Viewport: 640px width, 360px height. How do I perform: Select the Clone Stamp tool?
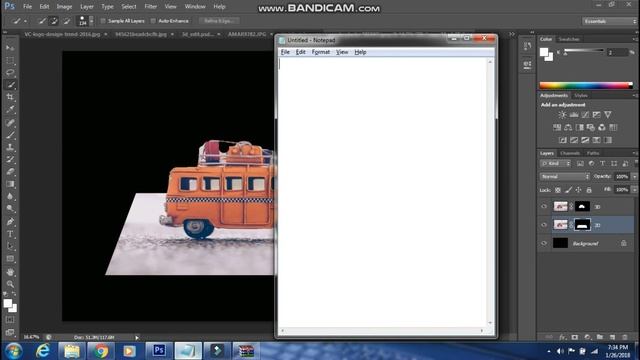[x=10, y=147]
